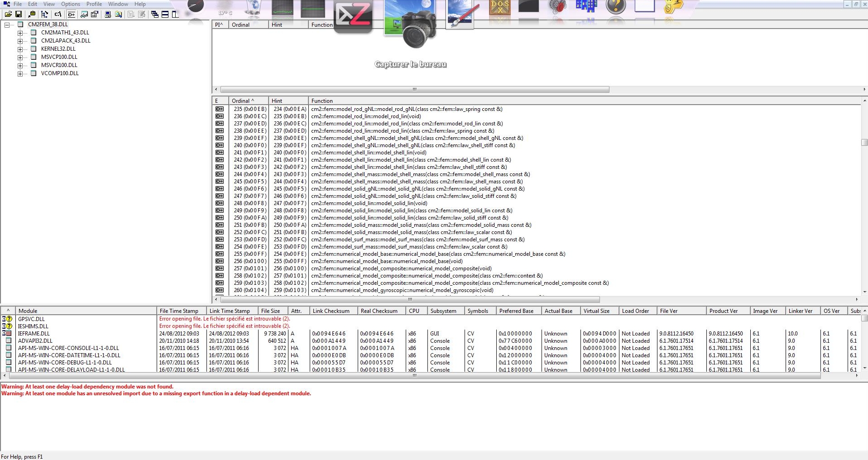The height and width of the screenshot is (460, 868).
Task: Select numerical_model_base::numerical_model_base(void) row
Action: tap(387, 261)
